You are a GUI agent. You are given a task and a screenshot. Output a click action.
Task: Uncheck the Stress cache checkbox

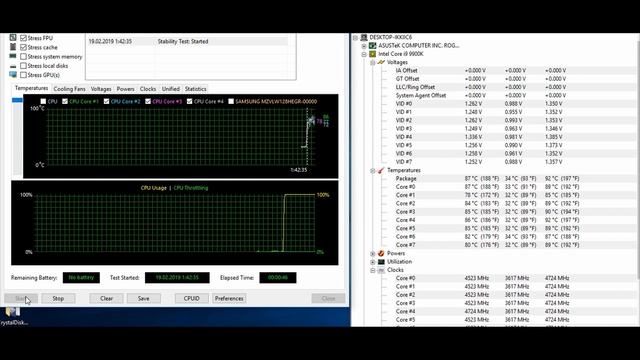click(23, 47)
